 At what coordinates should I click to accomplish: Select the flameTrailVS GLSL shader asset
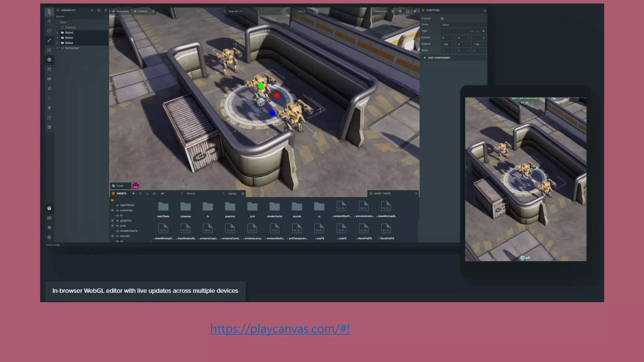[386, 232]
